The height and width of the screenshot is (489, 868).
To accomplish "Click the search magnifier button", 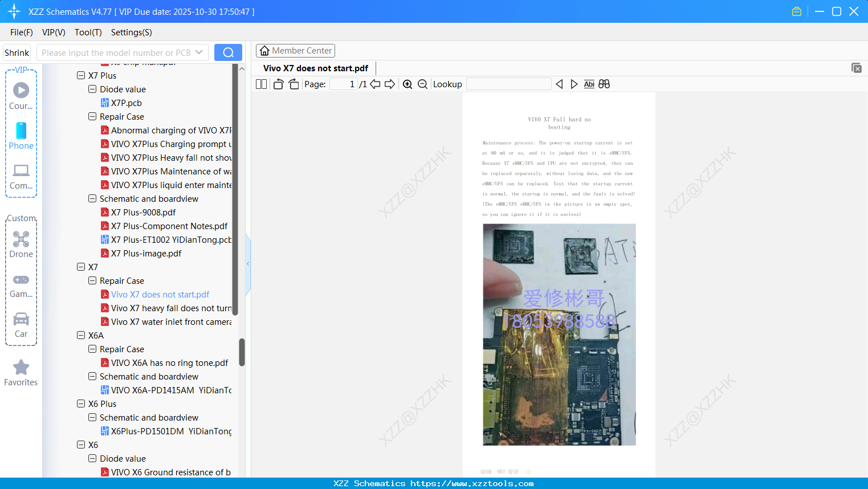I will 228,52.
